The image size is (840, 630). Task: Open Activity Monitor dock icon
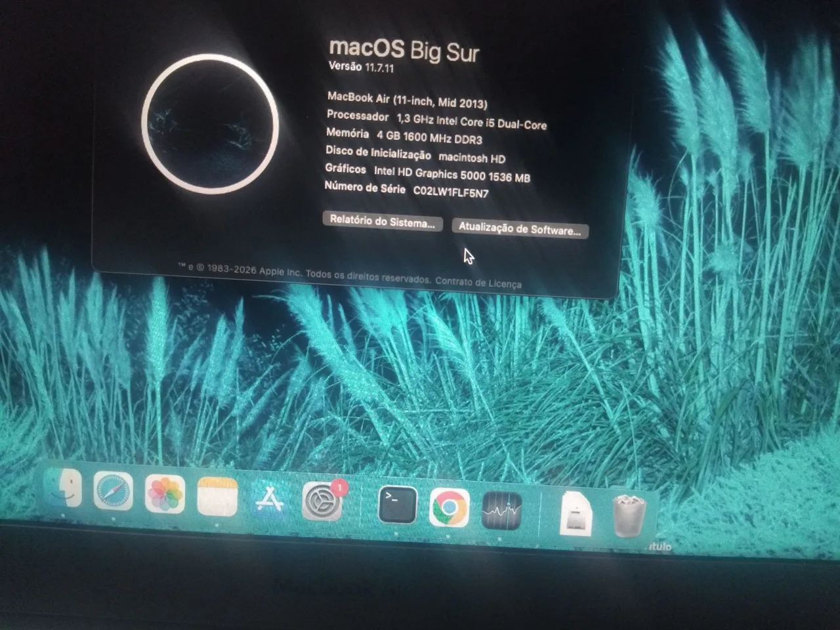click(501, 511)
